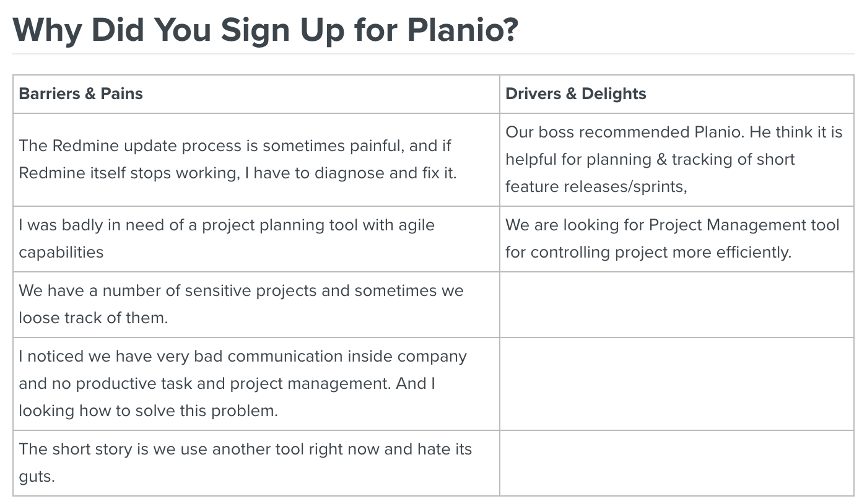867x504 pixels.
Task: Click the empty cell beside sensitive projects row
Action: pos(677,305)
